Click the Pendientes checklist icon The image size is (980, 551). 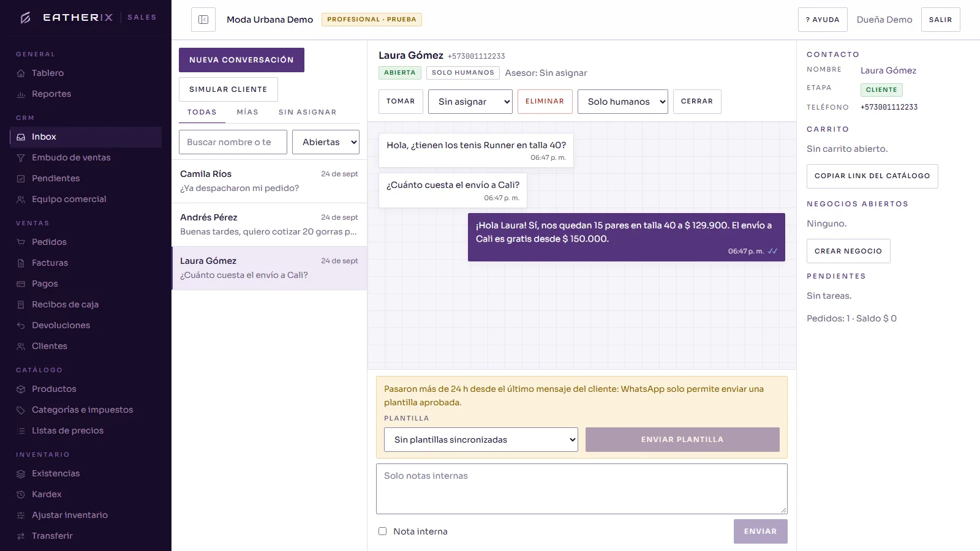21,179
